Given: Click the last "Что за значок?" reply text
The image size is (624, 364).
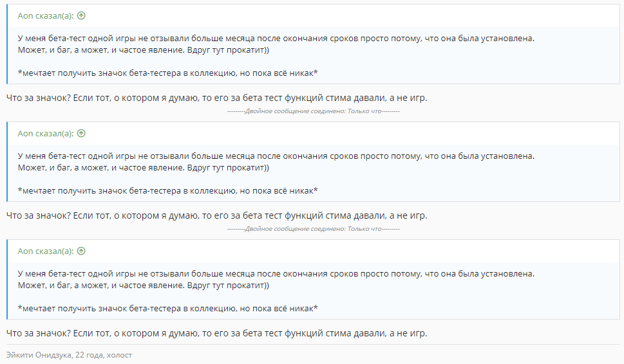Looking at the screenshot, I should [x=217, y=333].
